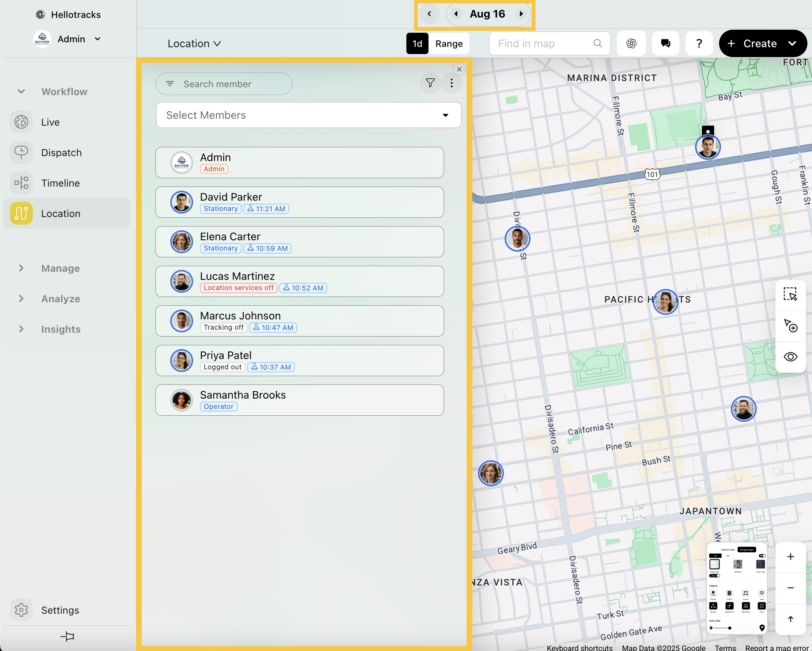
Task: Open the Select Members dropdown
Action: coord(308,115)
